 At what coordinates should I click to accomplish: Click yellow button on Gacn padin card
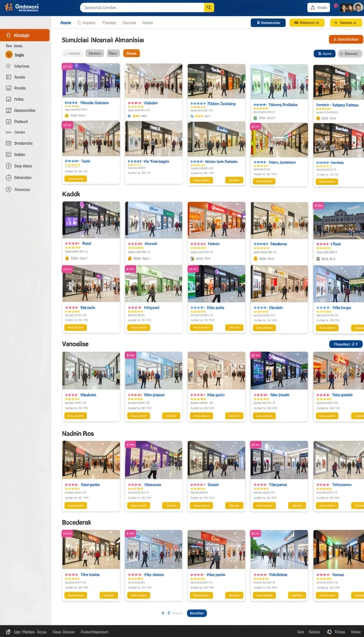(75, 506)
